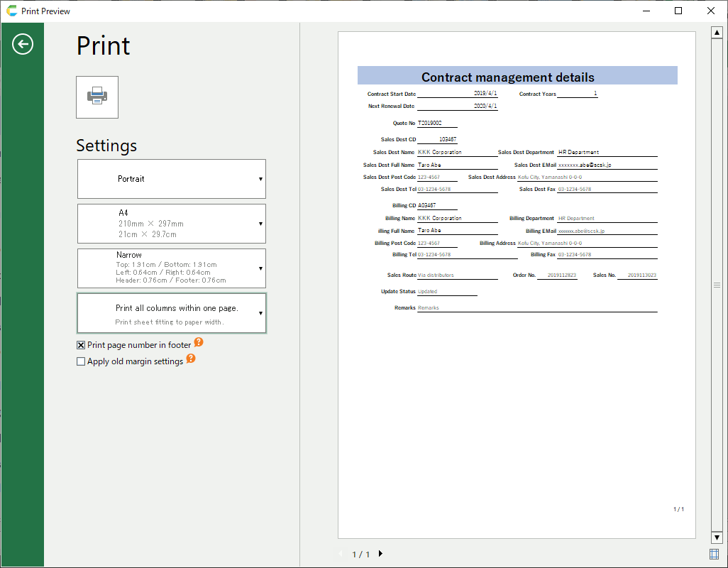Go to the previous preview page arrow
Screen dimensions: 728x568
[341, 554]
